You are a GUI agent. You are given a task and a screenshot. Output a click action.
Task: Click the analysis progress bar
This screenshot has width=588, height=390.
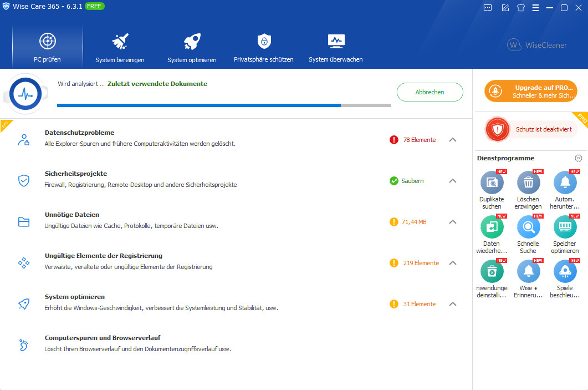pyautogui.click(x=224, y=105)
